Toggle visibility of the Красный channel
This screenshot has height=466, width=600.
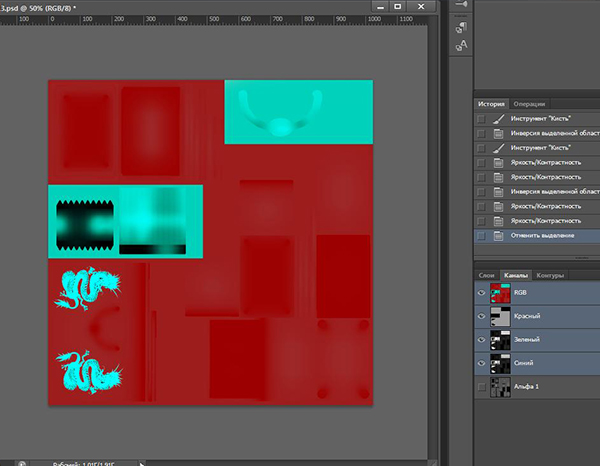(x=483, y=317)
